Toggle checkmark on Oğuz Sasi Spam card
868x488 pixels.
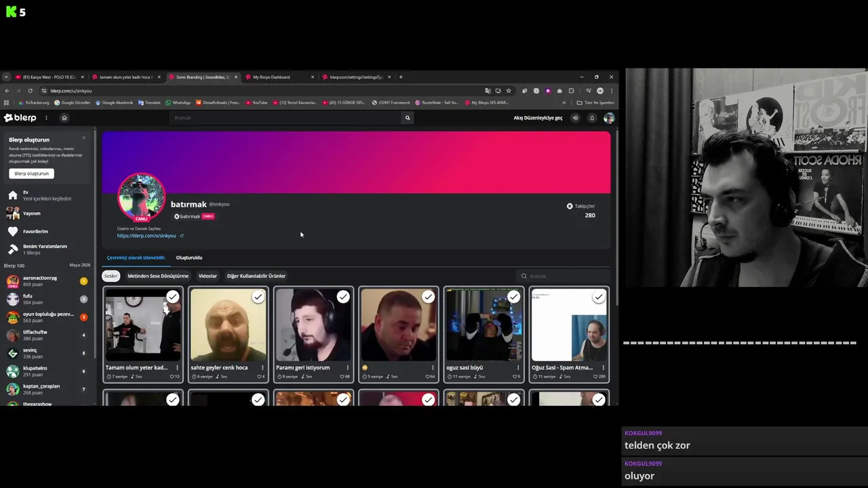coord(598,297)
